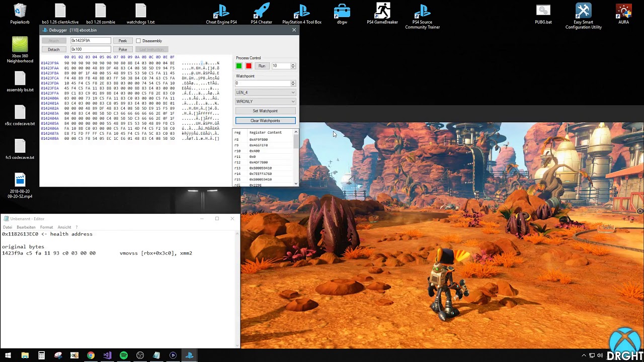Open Spotify from the taskbar
This screenshot has width=644, height=362.
click(x=124, y=355)
